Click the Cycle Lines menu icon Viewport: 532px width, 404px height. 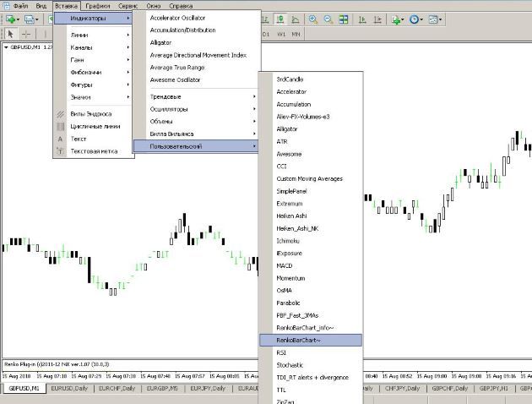coord(60,126)
